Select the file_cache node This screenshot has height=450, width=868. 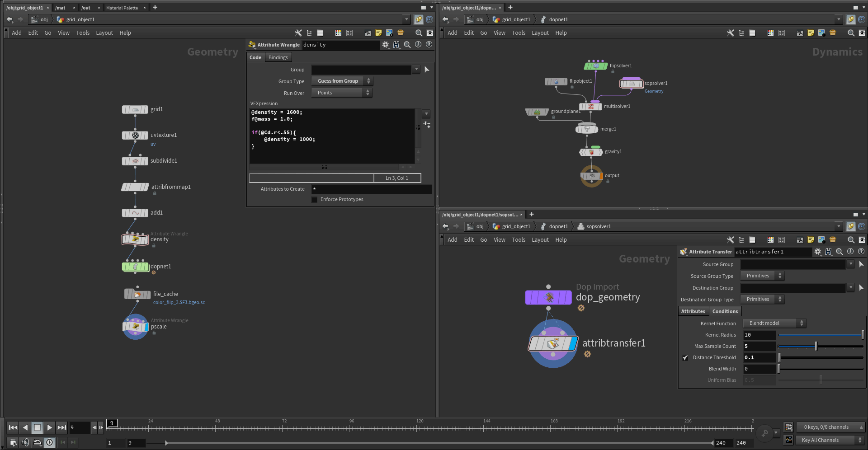pos(137,294)
